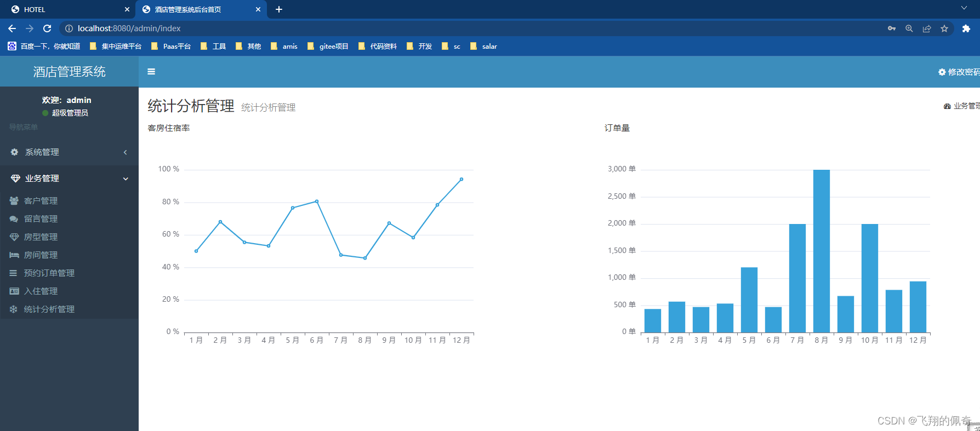The image size is (980, 431).
Task: Click the 超级管理员 status text
Action: [x=70, y=113]
